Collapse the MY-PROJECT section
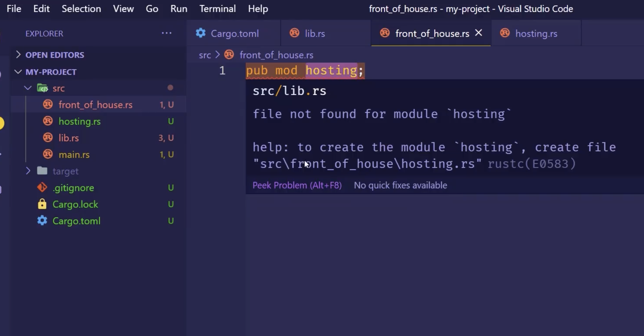 click(x=18, y=72)
